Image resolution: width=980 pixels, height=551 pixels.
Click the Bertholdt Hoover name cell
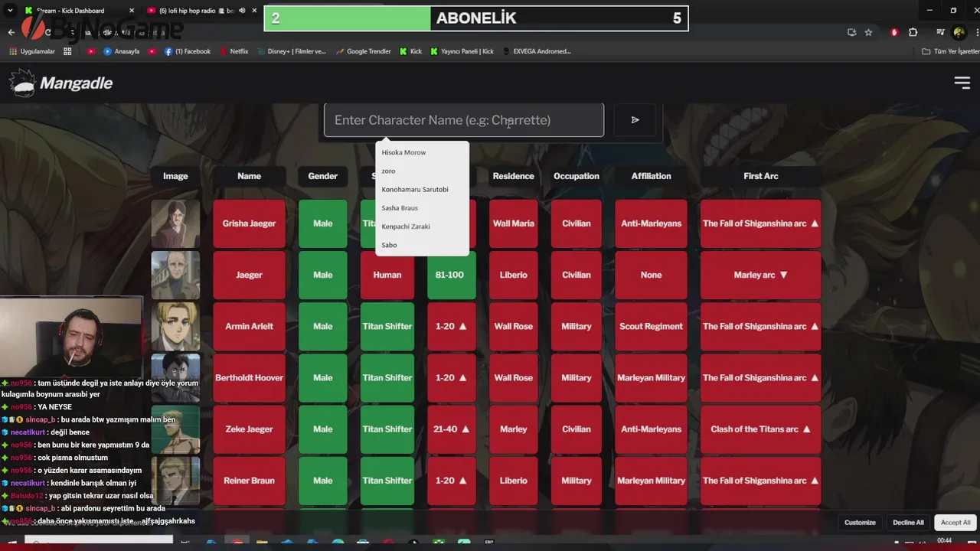(x=249, y=378)
